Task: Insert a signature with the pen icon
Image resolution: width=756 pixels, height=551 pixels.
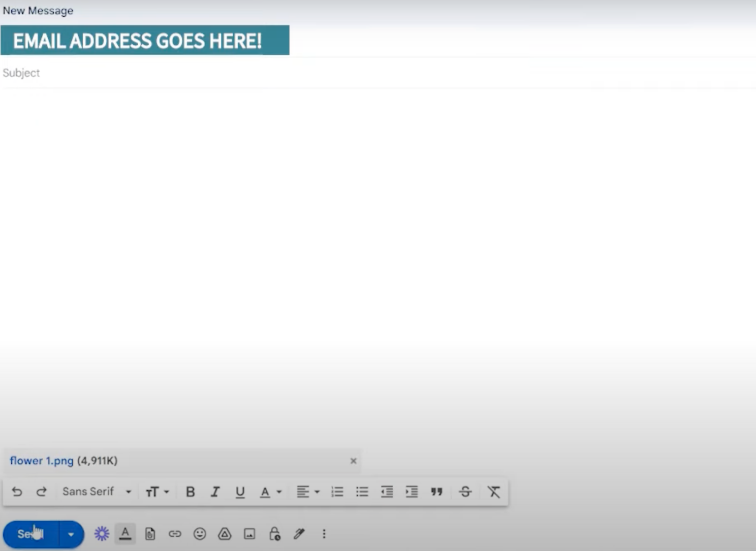Action: (299, 533)
